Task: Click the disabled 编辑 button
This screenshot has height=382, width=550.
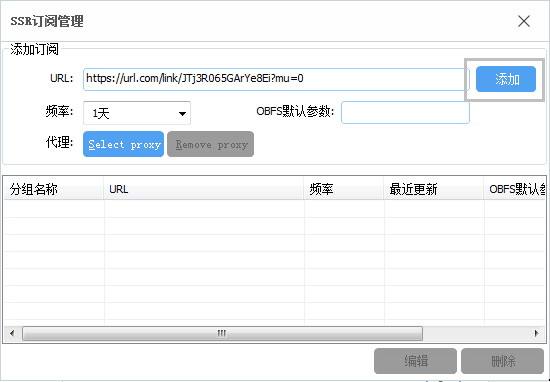Action: click(415, 361)
